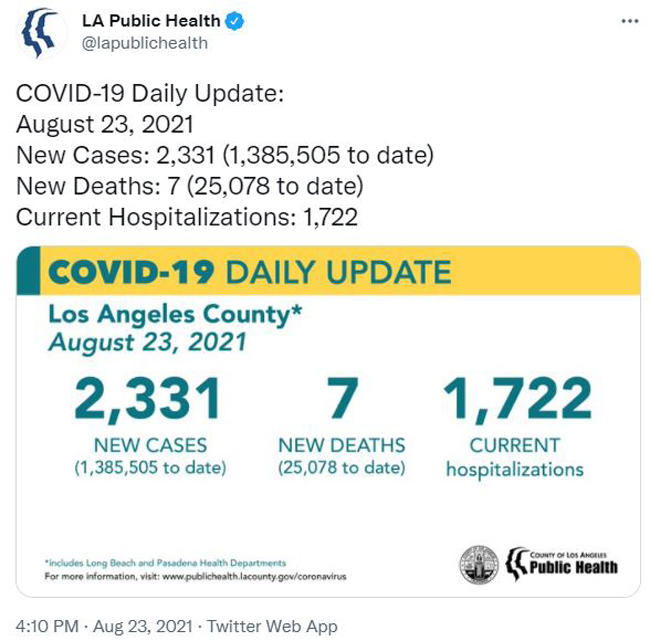
Task: Click the tweet text about New Cases
Action: (225, 155)
